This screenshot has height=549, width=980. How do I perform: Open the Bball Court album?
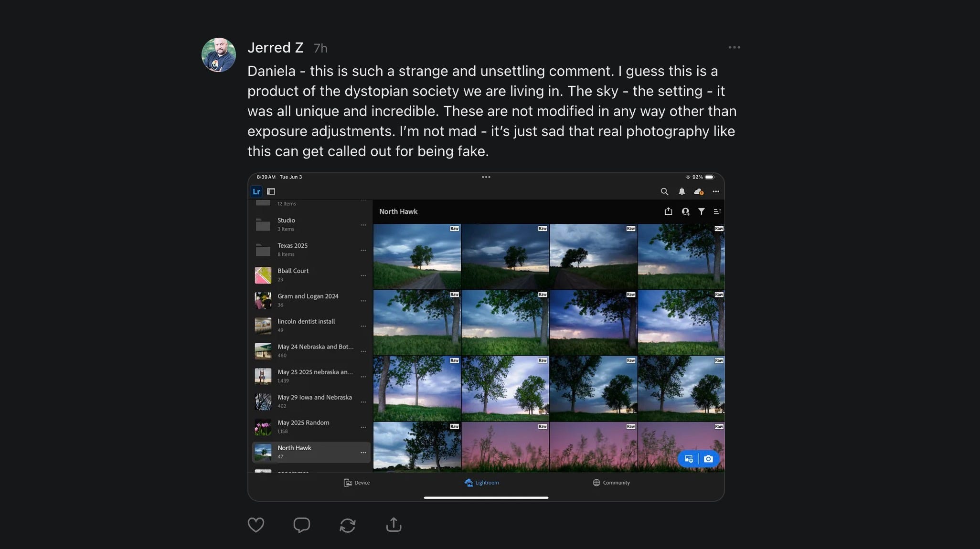(x=293, y=275)
